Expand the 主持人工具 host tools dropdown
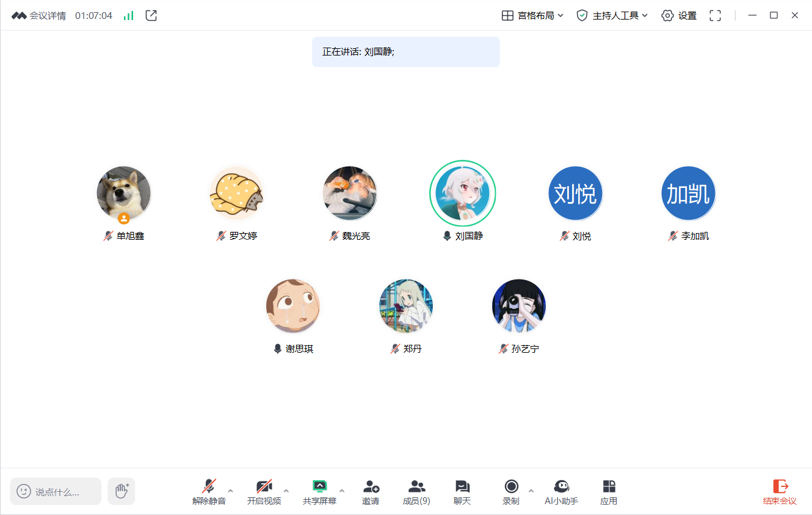 pyautogui.click(x=612, y=16)
